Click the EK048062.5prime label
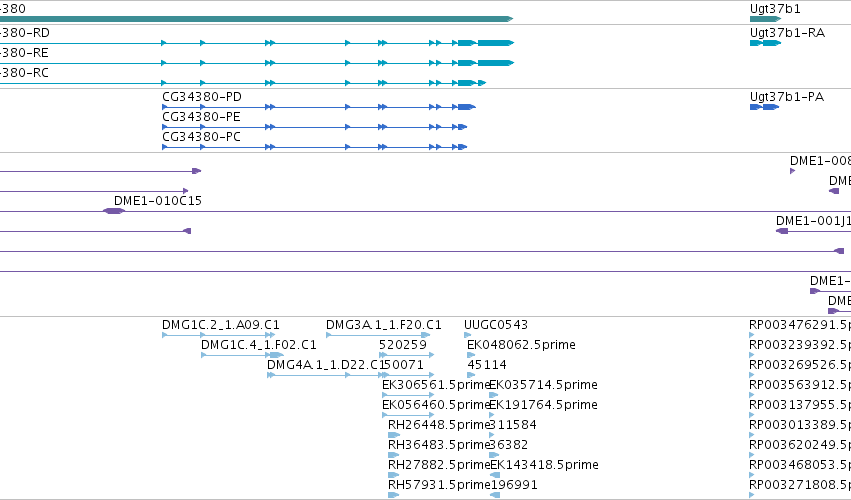Image resolution: width=851 pixels, height=500 pixels. click(522, 345)
